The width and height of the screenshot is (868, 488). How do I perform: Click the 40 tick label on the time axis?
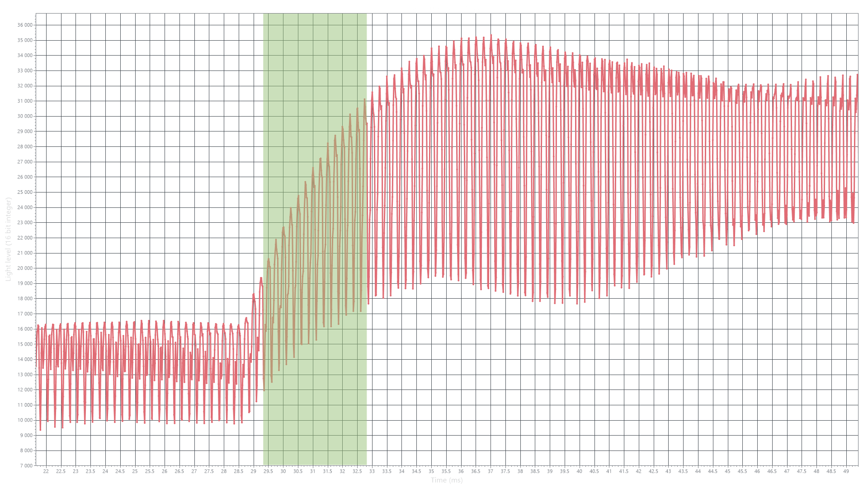click(x=579, y=471)
